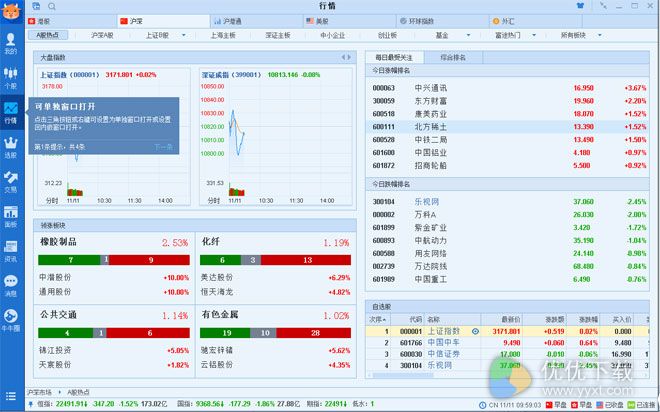Screen dimensions: 660x412
Task: Select the A股热点 sub-tab button
Action: click(48, 35)
